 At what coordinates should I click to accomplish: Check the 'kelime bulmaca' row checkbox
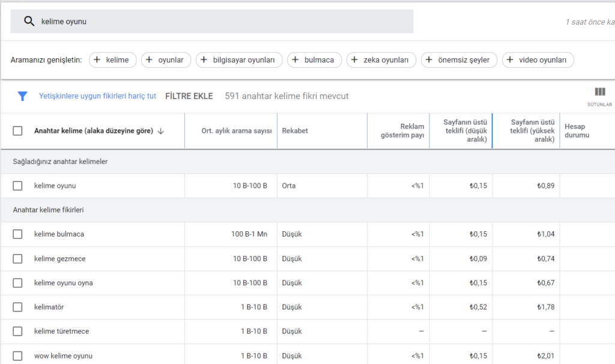17,234
